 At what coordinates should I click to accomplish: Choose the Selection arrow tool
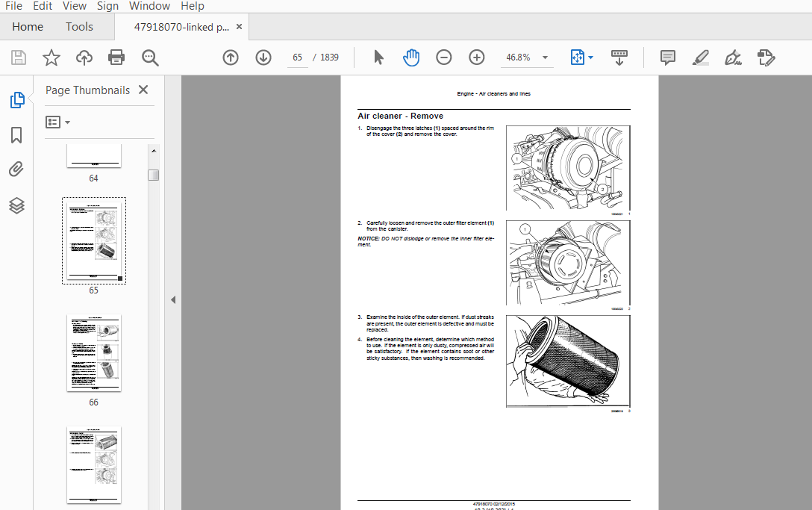378,57
